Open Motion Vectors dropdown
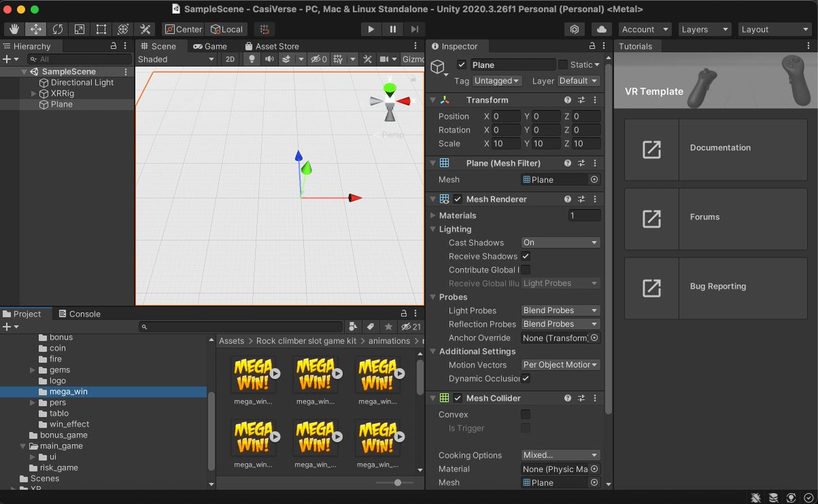 (x=560, y=365)
